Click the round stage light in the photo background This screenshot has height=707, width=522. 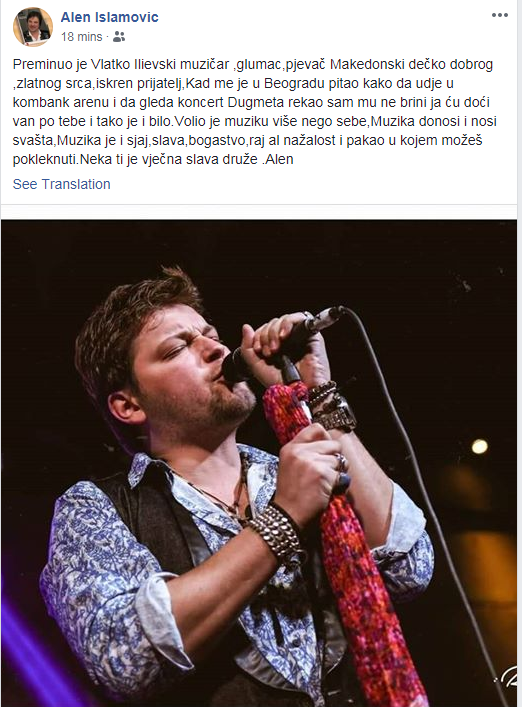click(479, 446)
